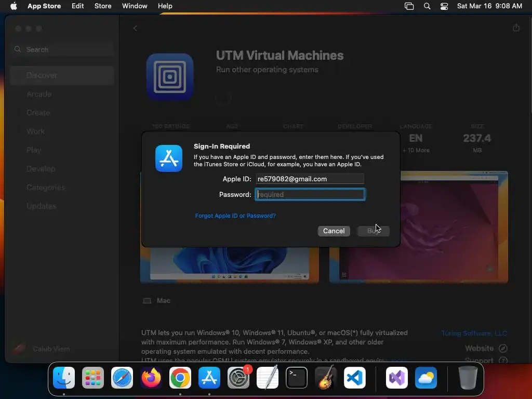Click the UTM Virtual Machines title
This screenshot has width=532, height=399.
click(x=280, y=55)
